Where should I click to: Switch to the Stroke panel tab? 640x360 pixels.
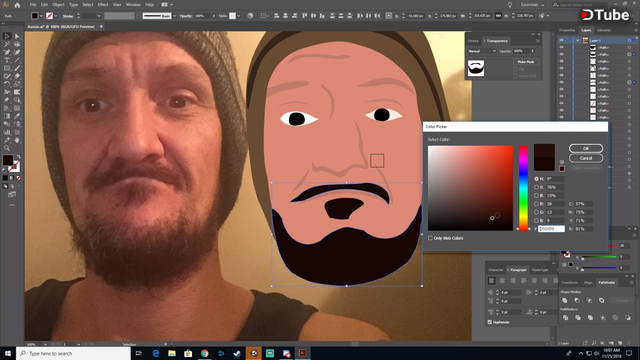click(473, 41)
